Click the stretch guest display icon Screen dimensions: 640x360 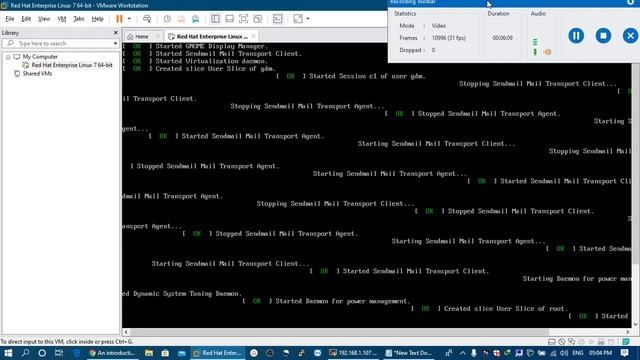298,19
